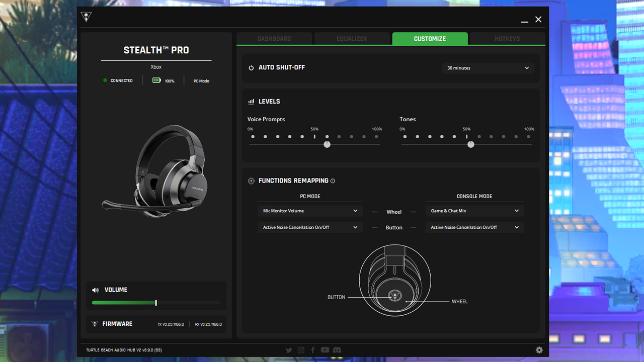Screen dimensions: 644x362
Task: Open Turtle Beach YouTube channel icon
Action: 325,350
